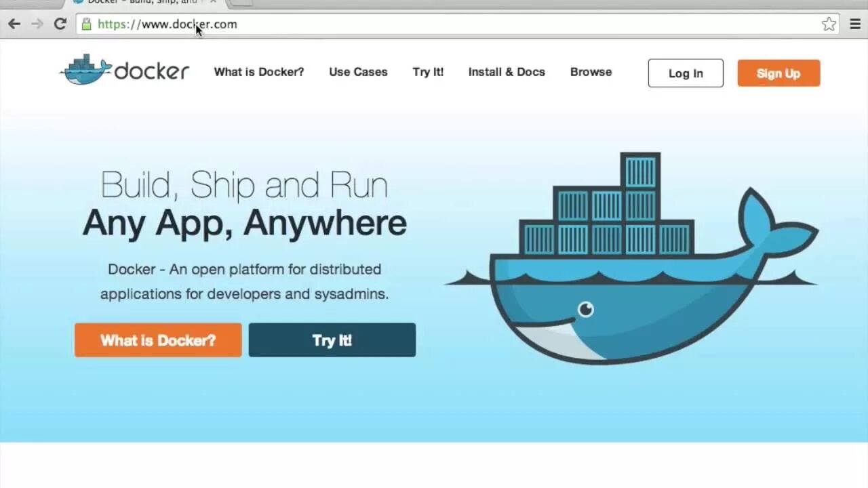Open the 'Try It!' nav item
868x488 pixels.
click(x=428, y=72)
